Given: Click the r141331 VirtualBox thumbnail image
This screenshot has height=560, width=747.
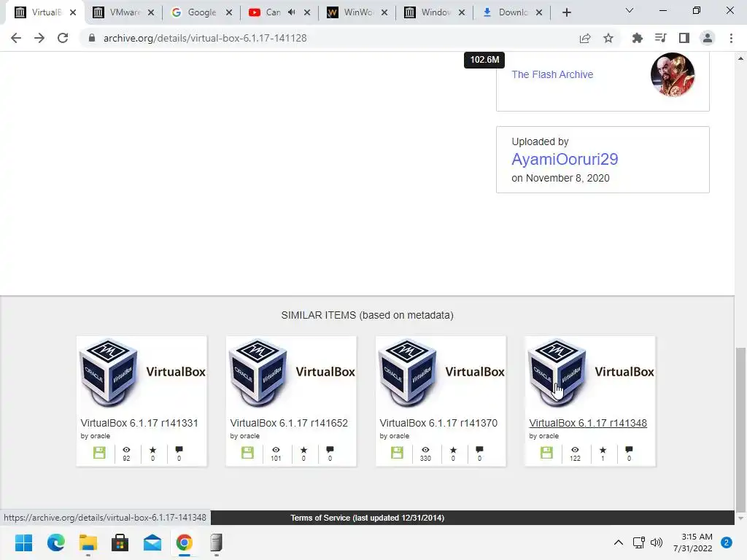Looking at the screenshot, I should pyautogui.click(x=142, y=373).
